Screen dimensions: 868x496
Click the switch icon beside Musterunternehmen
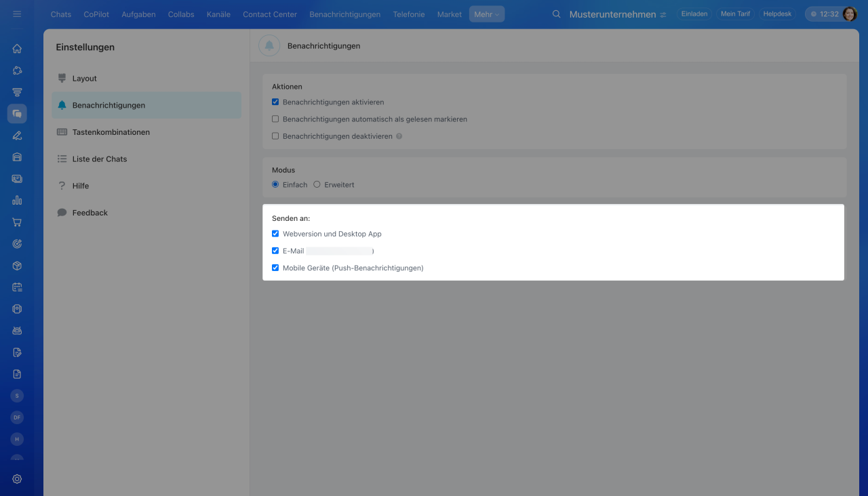[x=663, y=15]
